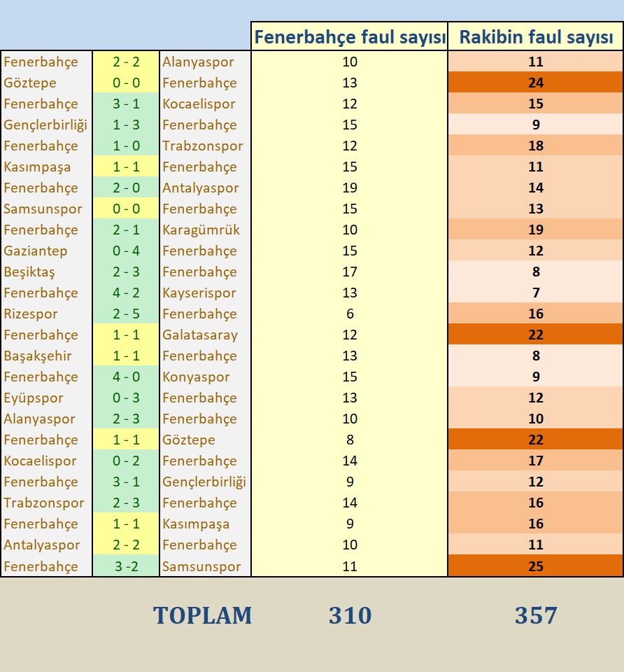Click Fenerbahçe foul count 11 in Samsunspor row
Screen dimensions: 624x672
[x=350, y=566]
